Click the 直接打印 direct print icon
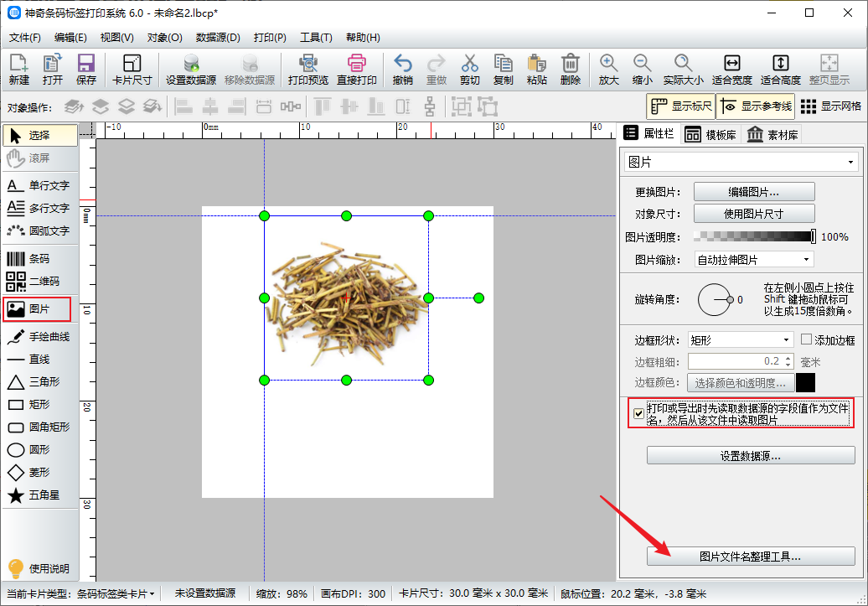 (x=357, y=70)
